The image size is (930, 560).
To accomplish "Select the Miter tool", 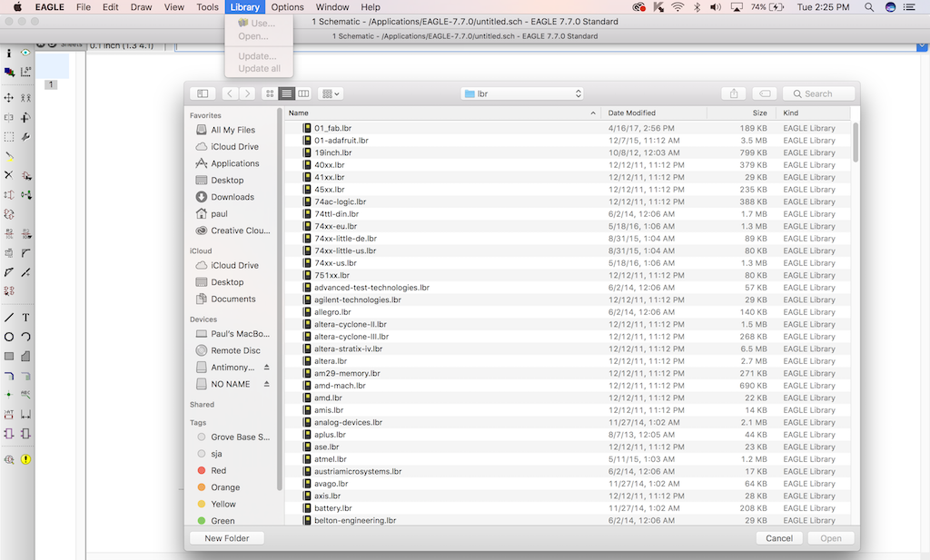I will (x=25, y=253).
